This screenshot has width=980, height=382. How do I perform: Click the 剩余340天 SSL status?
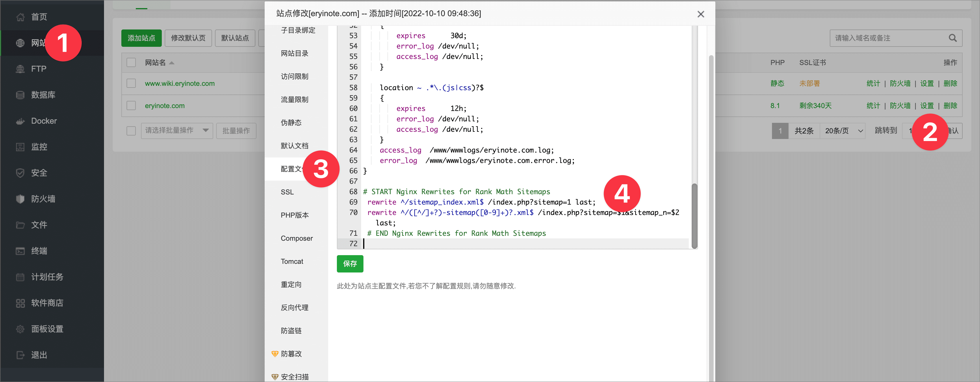coord(815,105)
